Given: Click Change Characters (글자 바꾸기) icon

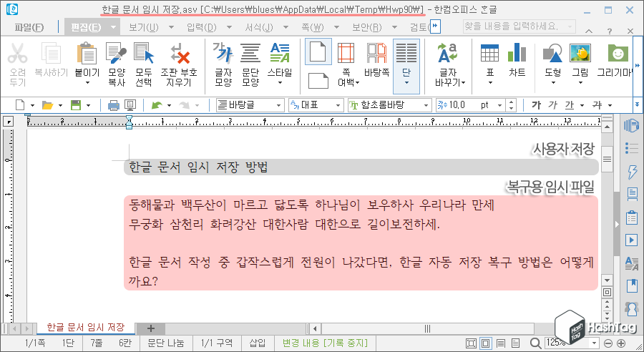Looking at the screenshot, I should coord(448,54).
